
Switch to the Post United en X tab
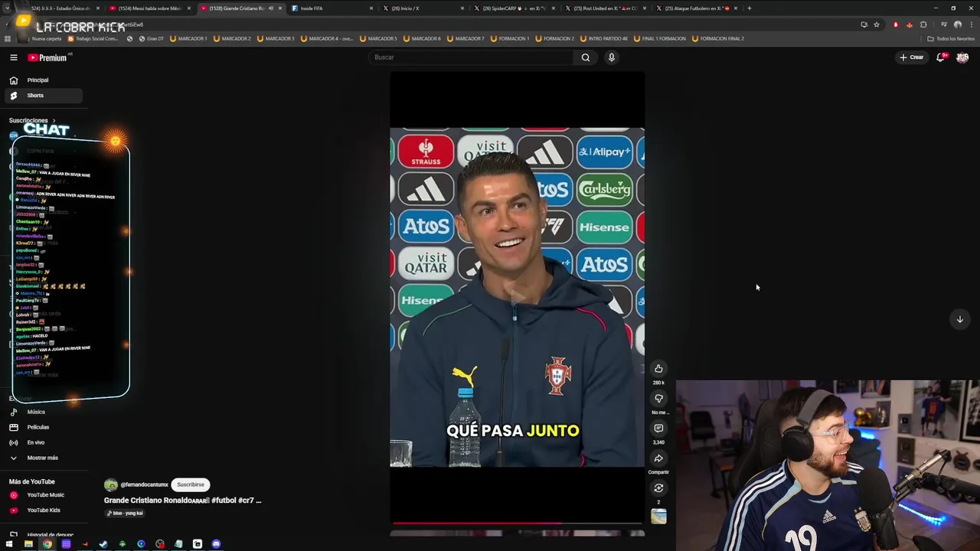coord(605,8)
